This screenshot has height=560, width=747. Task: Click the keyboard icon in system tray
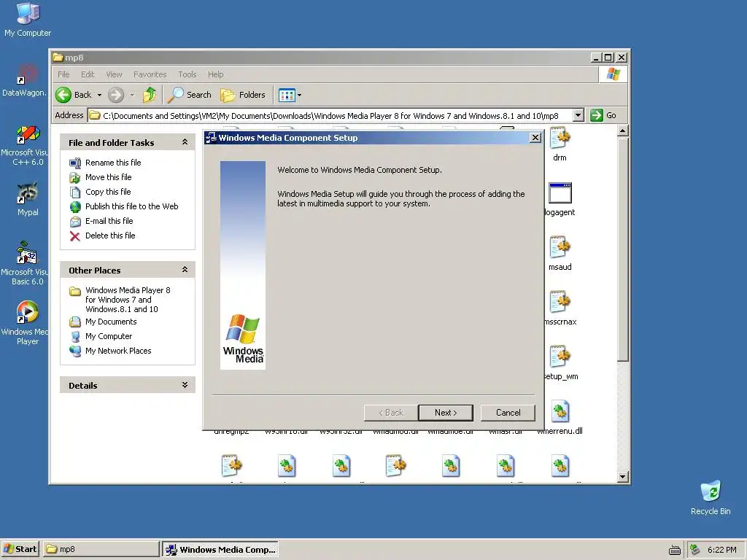(x=675, y=550)
